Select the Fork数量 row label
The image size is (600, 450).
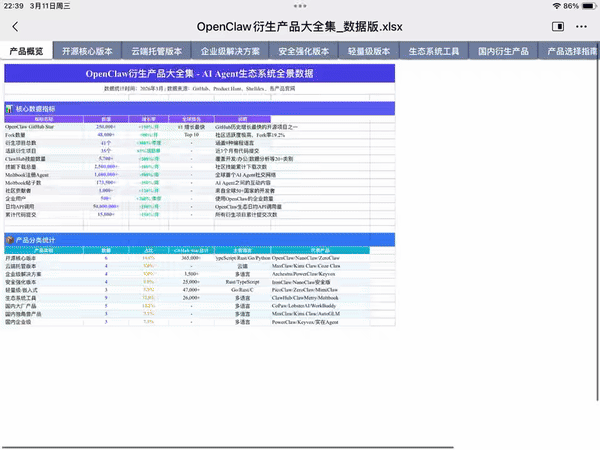[x=44, y=135]
